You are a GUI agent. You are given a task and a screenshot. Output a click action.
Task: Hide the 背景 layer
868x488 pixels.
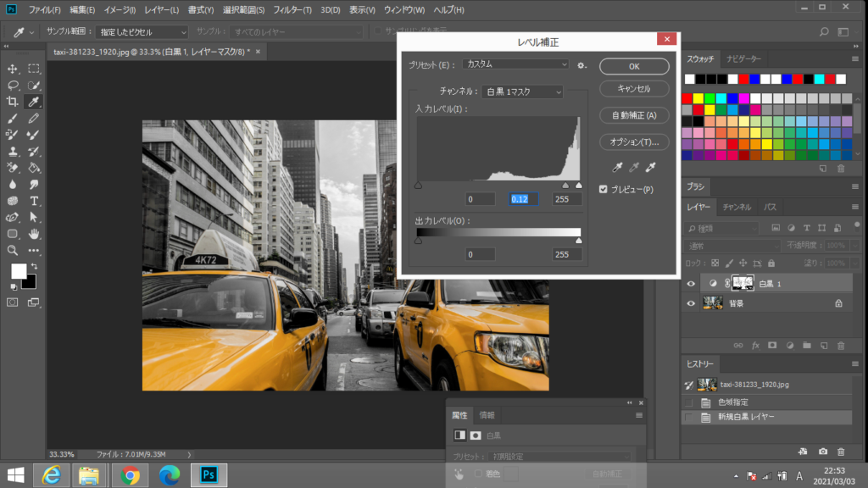pos(691,303)
